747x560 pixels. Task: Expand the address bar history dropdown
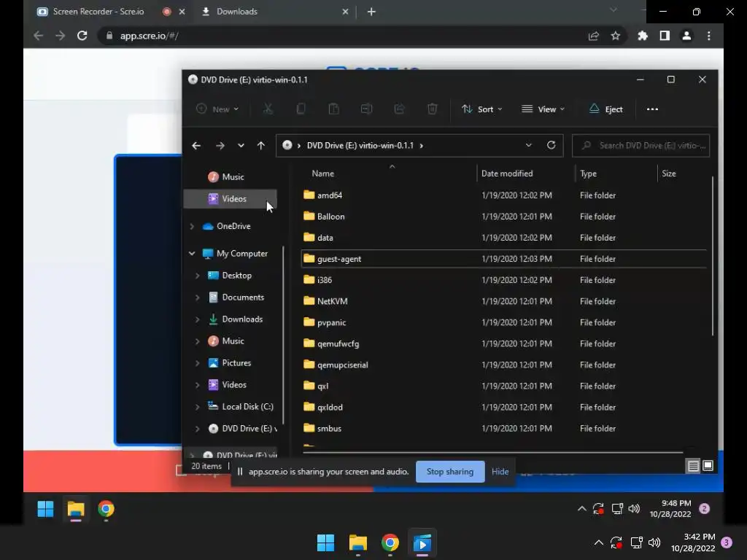point(528,145)
